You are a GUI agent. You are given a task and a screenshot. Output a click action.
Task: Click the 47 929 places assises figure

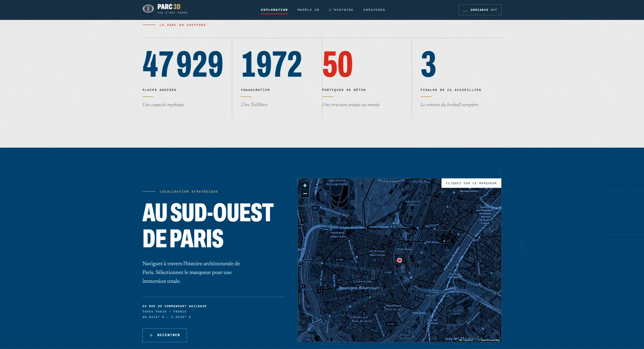[183, 64]
